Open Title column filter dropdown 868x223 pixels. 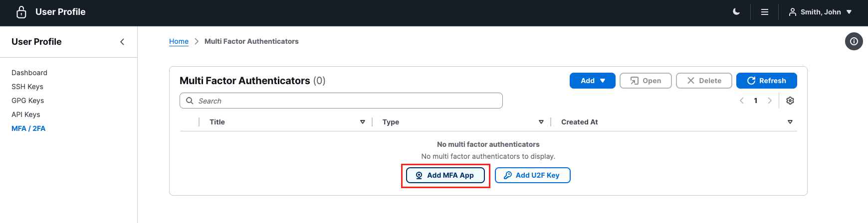(x=363, y=122)
